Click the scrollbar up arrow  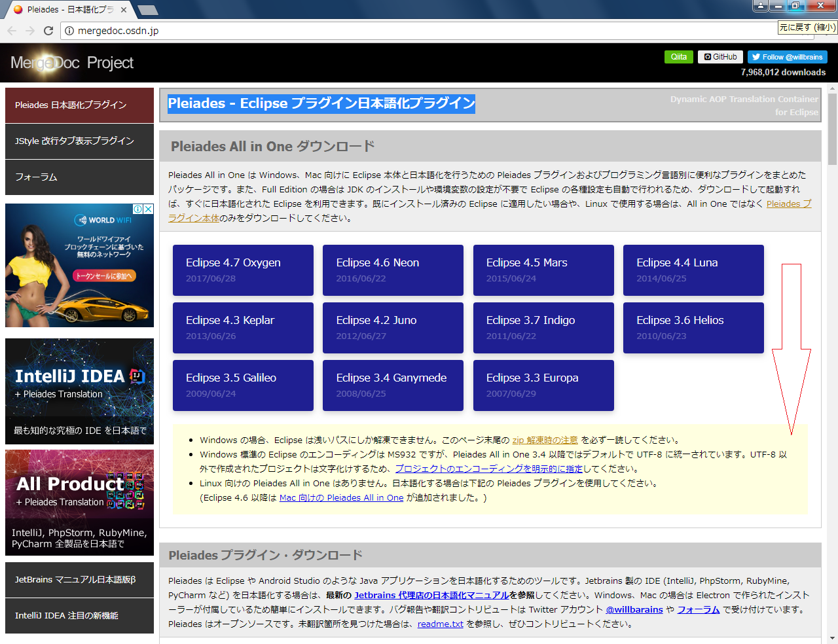click(832, 88)
